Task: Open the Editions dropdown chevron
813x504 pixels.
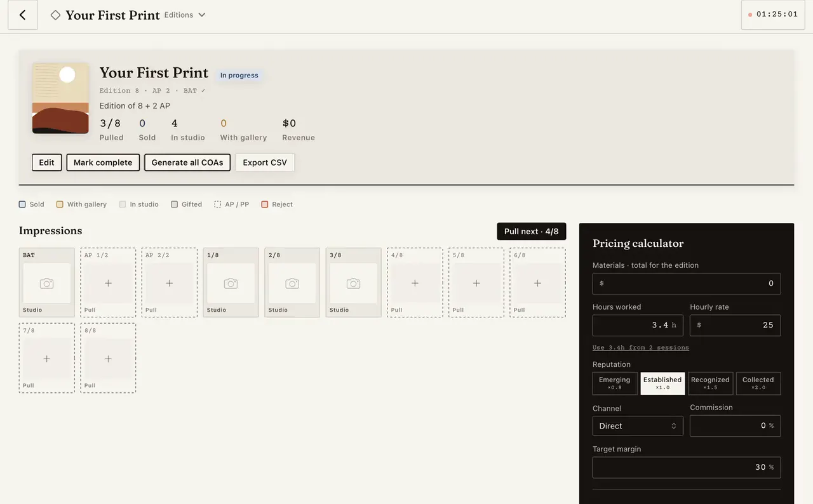Action: tap(202, 15)
